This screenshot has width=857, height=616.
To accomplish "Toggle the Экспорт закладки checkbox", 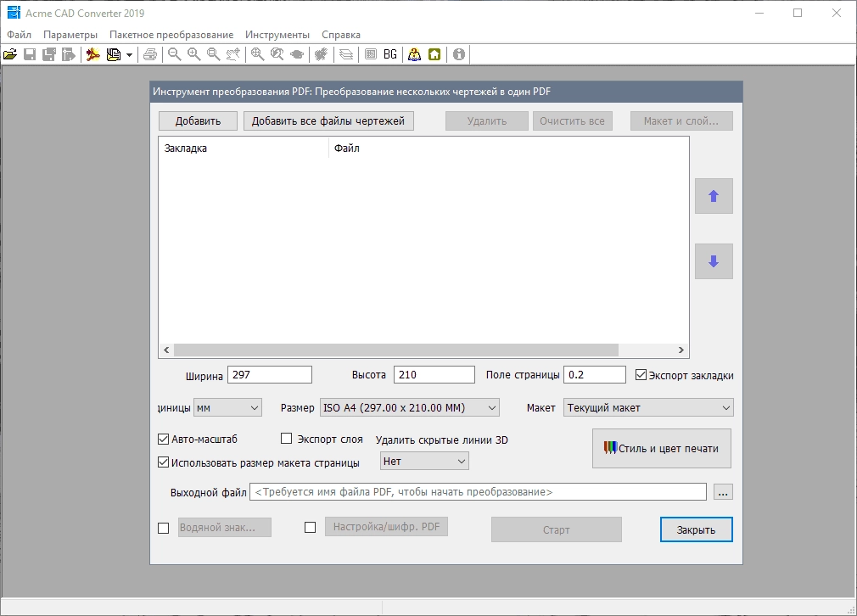I will tap(641, 375).
